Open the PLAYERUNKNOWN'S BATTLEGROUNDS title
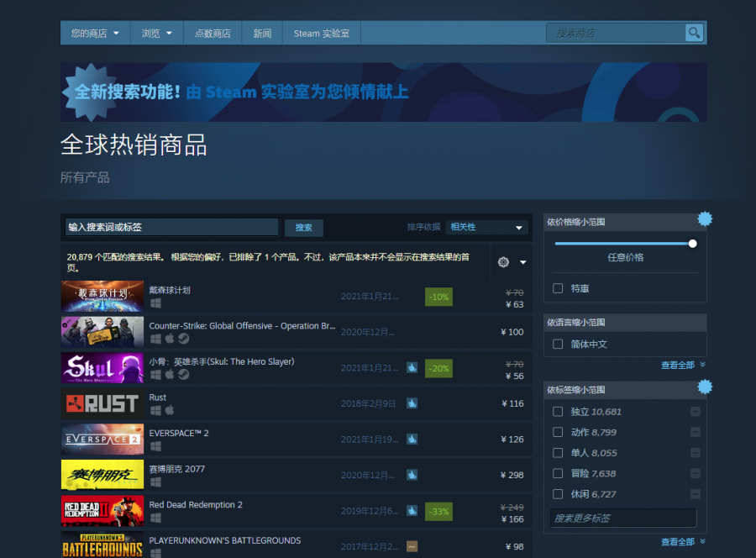The width and height of the screenshot is (756, 558). pos(224,540)
